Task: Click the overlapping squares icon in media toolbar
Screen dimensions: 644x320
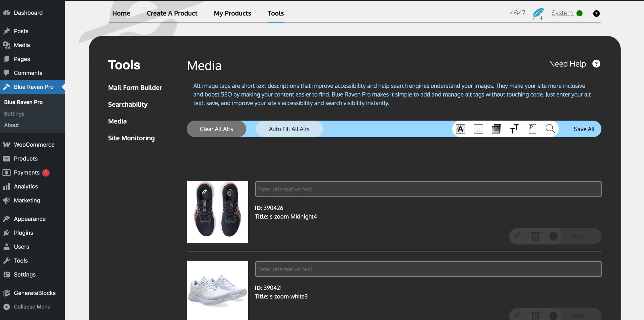Action: [496, 129]
